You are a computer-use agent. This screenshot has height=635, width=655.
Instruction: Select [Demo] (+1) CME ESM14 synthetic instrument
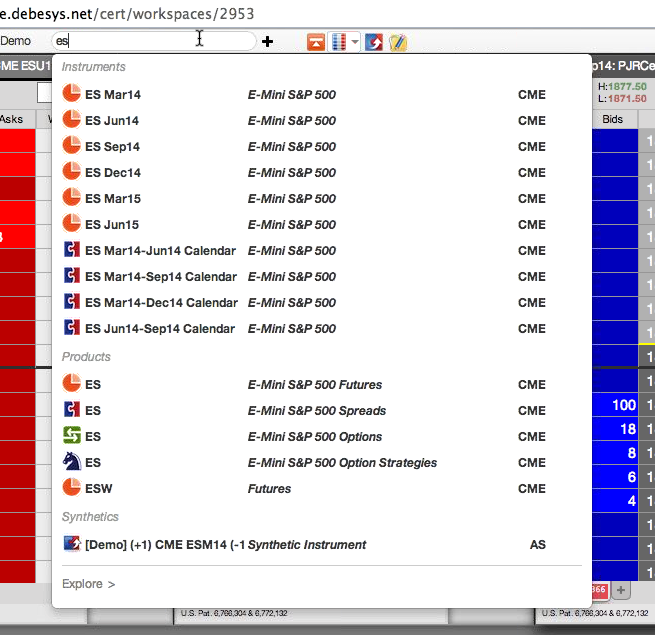coord(322,544)
